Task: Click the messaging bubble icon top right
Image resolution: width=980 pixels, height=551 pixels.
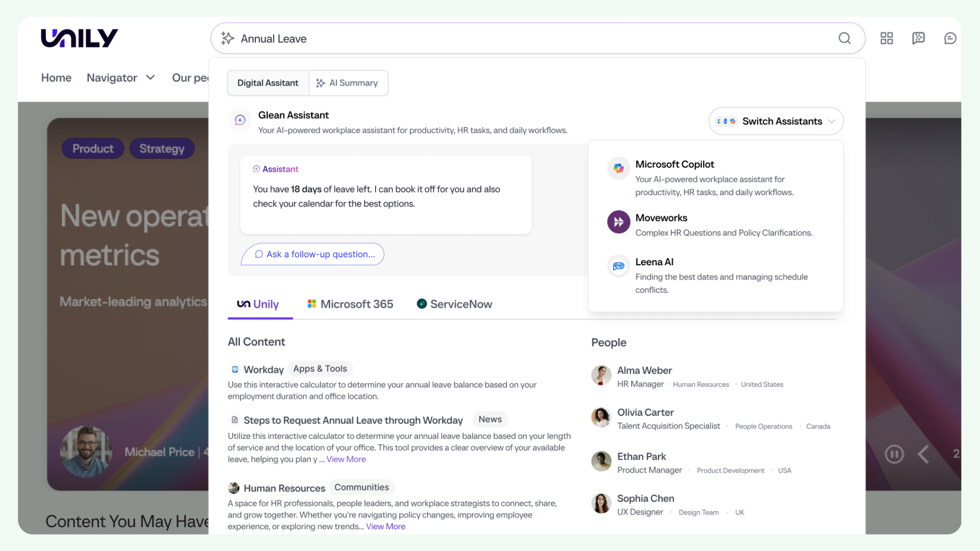Action: point(950,38)
